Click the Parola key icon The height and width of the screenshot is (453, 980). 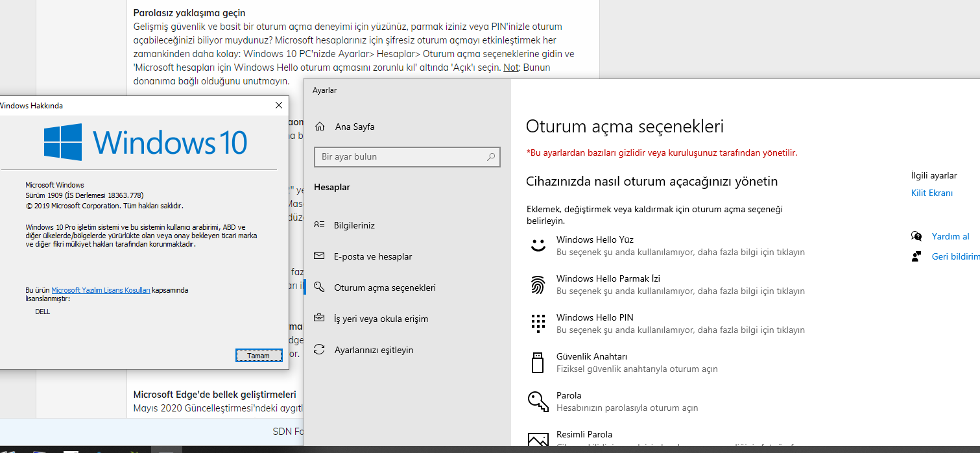tap(538, 401)
